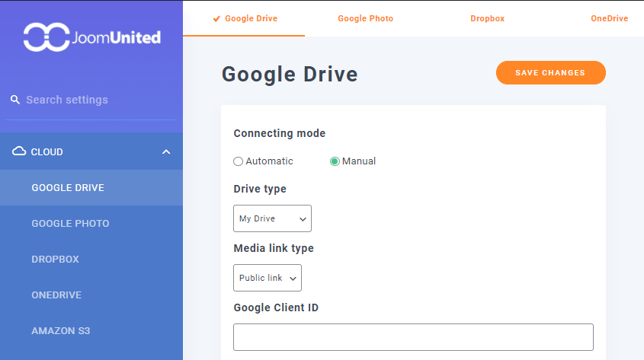Open OneDrive in the sidebar
The width and height of the screenshot is (644, 360).
[91, 295]
